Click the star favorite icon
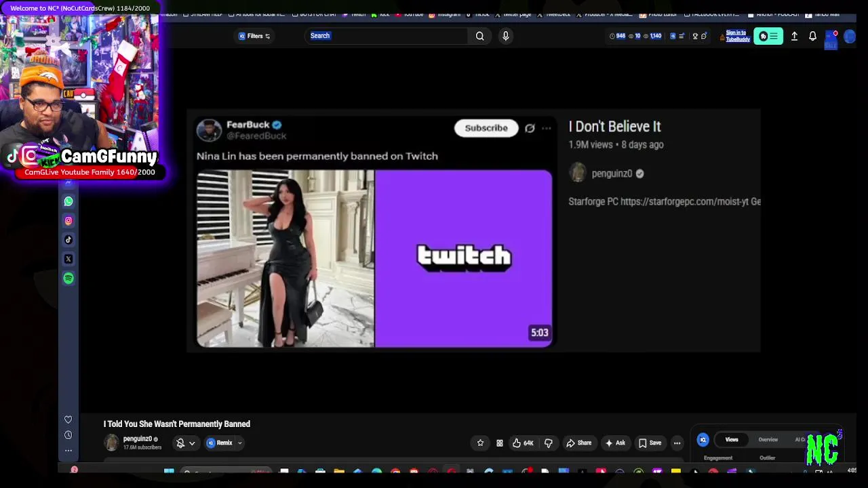 (480, 443)
